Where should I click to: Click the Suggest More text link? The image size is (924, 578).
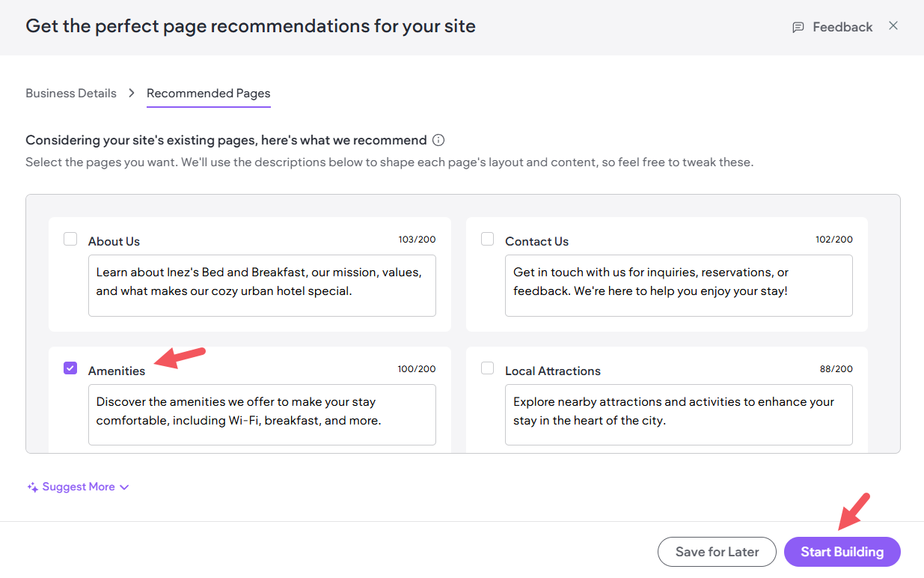click(x=79, y=487)
